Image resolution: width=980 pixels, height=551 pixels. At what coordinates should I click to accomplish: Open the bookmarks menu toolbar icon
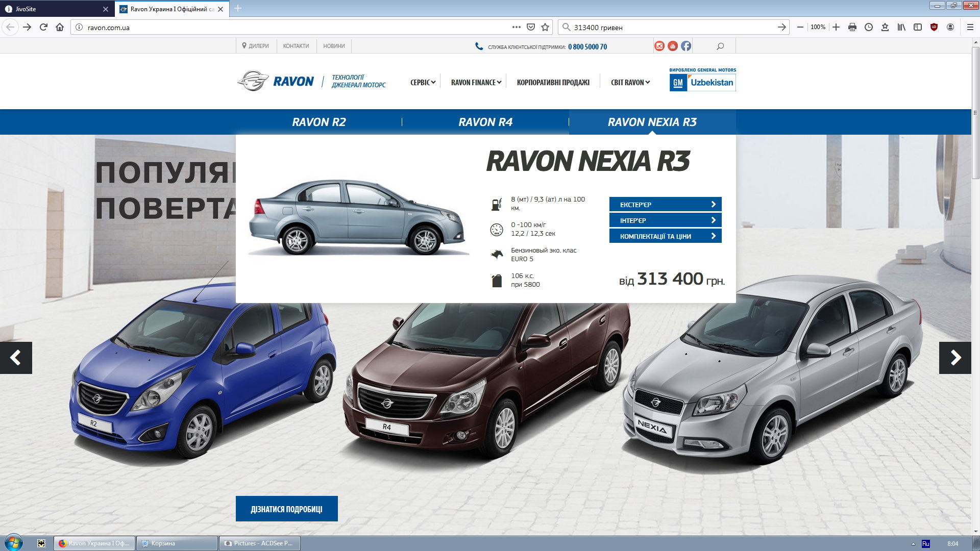point(885,27)
